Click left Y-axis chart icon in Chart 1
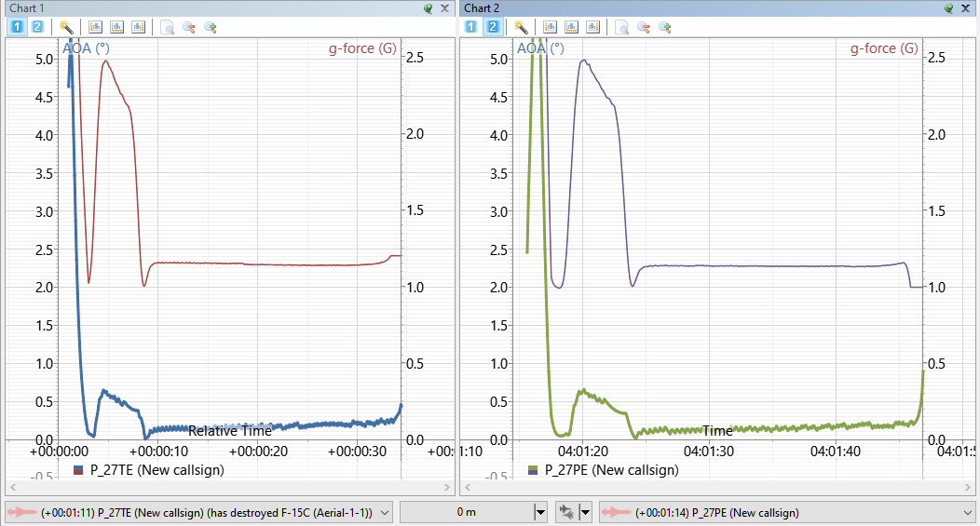 coord(95,27)
